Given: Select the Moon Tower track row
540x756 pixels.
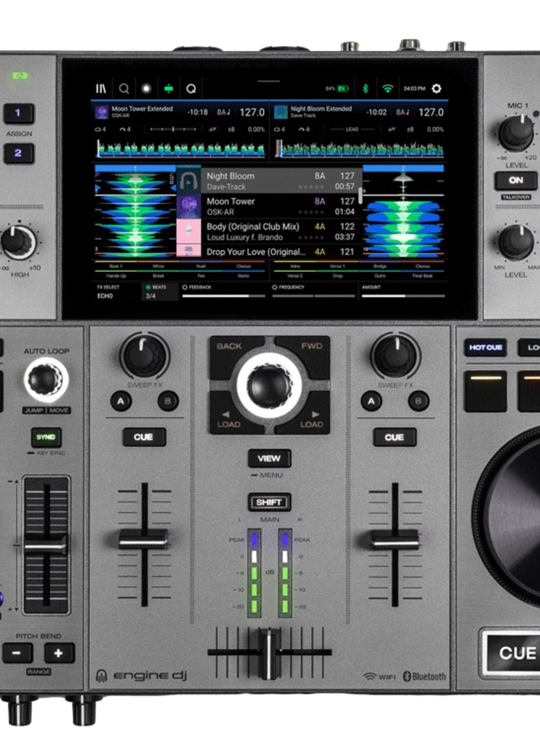Looking at the screenshot, I should click(x=269, y=206).
